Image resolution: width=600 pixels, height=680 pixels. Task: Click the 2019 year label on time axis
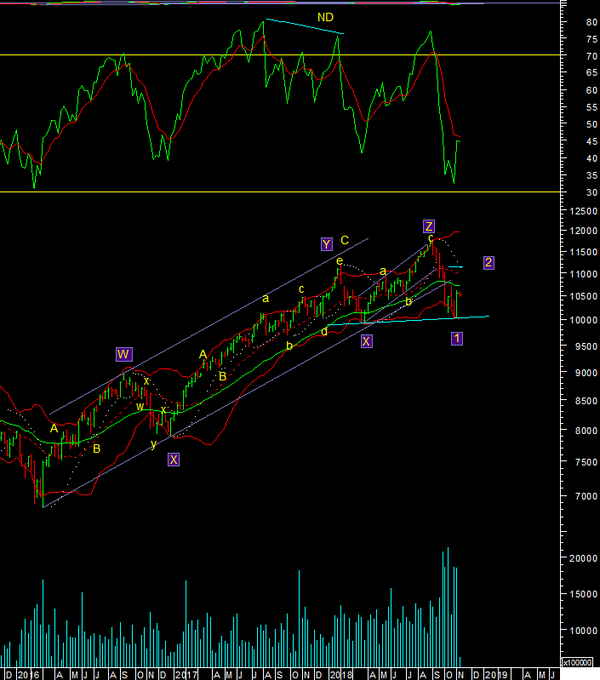[x=497, y=674]
